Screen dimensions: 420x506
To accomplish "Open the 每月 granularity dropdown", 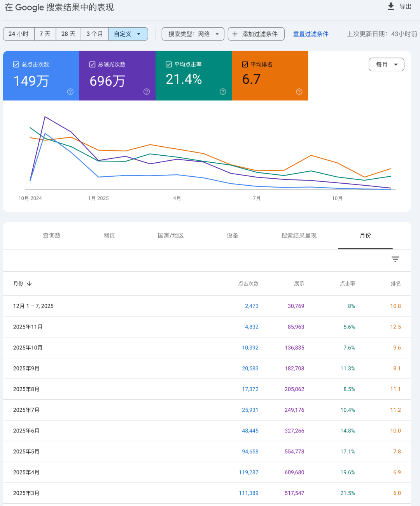I will click(386, 65).
